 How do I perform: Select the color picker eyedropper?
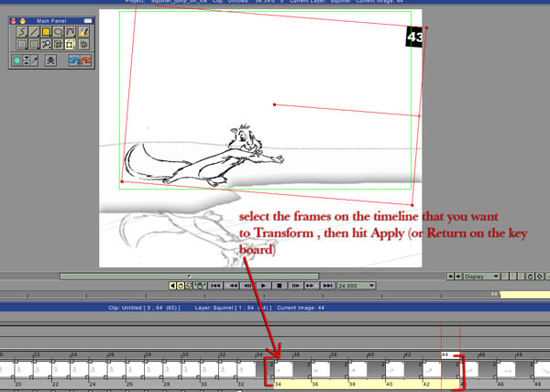pos(35,60)
